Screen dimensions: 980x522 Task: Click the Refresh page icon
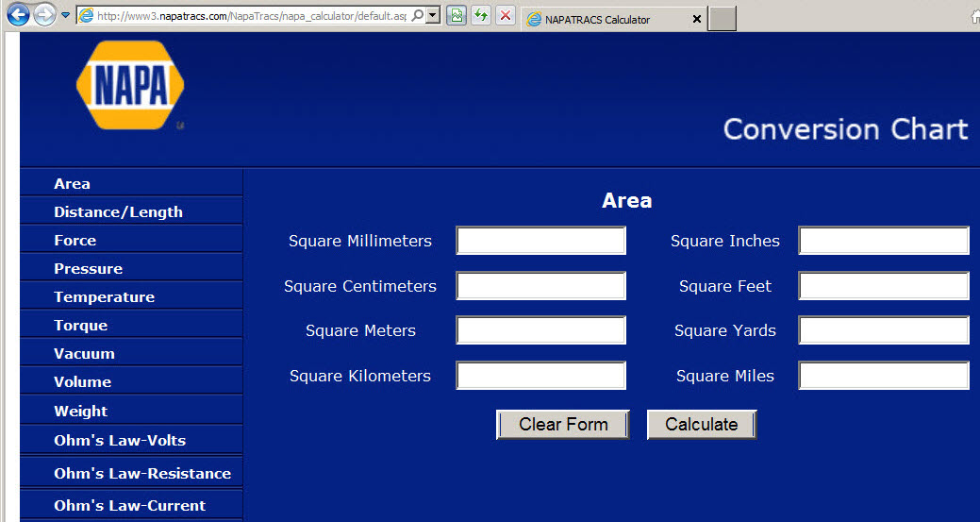[x=481, y=16]
